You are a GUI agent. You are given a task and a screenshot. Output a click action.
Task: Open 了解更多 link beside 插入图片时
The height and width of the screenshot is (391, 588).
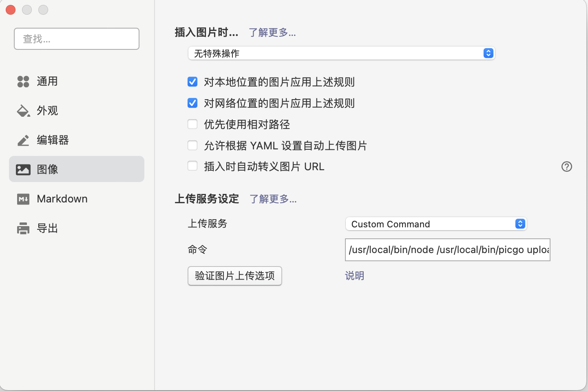[x=272, y=33]
